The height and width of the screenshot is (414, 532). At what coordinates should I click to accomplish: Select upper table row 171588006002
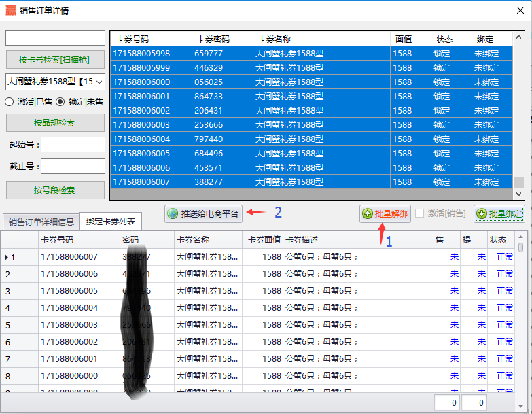pyautogui.click(x=311, y=111)
